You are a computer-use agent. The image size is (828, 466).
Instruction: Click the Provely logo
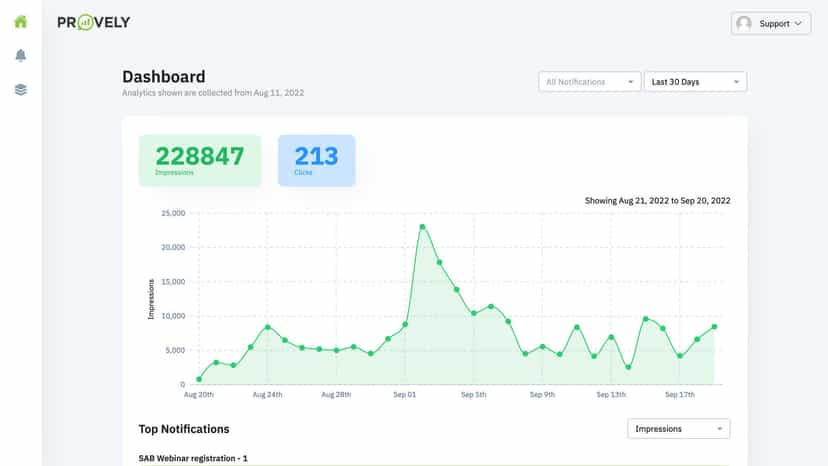(94, 22)
